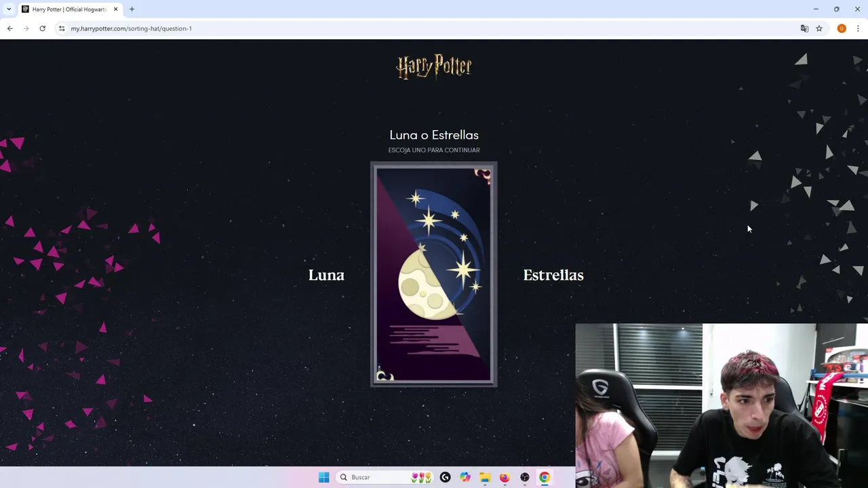Switch to Chrome in the taskbar
868x488 pixels.
tap(544, 477)
